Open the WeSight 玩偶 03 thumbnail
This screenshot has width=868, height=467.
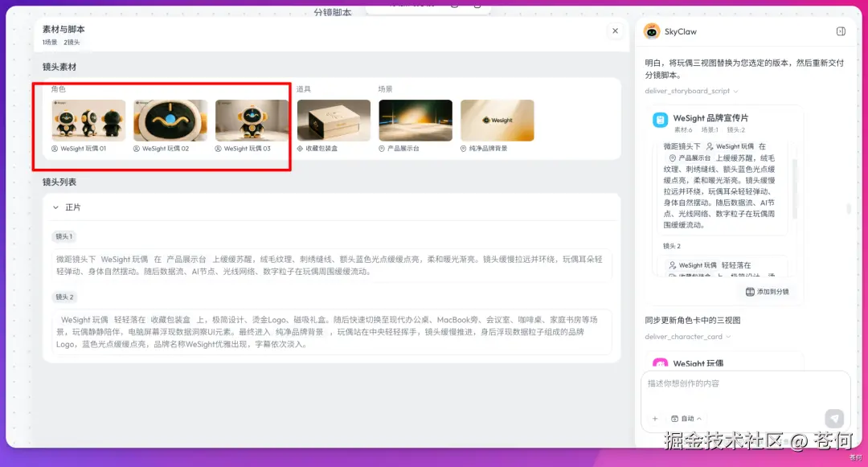point(252,120)
